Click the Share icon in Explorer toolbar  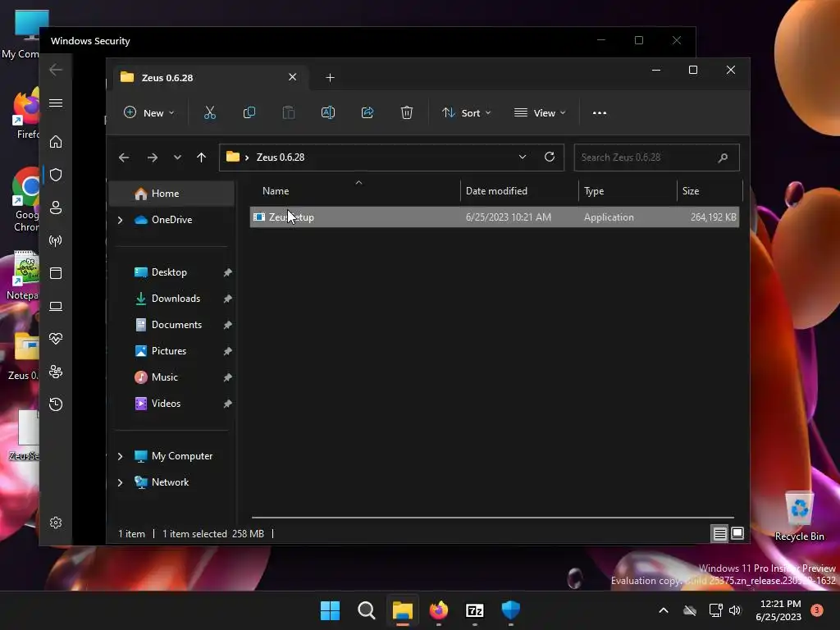[x=367, y=112]
